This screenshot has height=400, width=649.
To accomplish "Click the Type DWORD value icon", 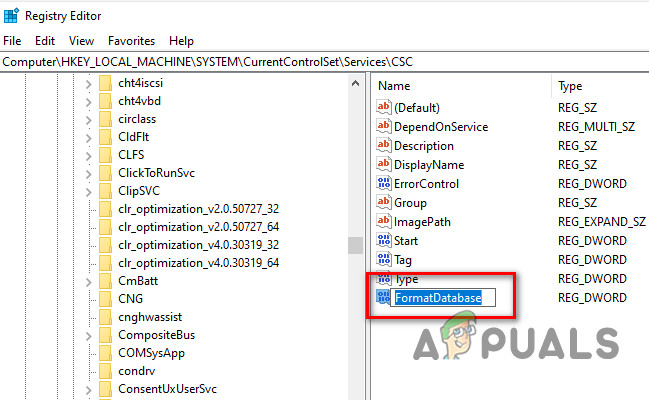I will coord(383,279).
